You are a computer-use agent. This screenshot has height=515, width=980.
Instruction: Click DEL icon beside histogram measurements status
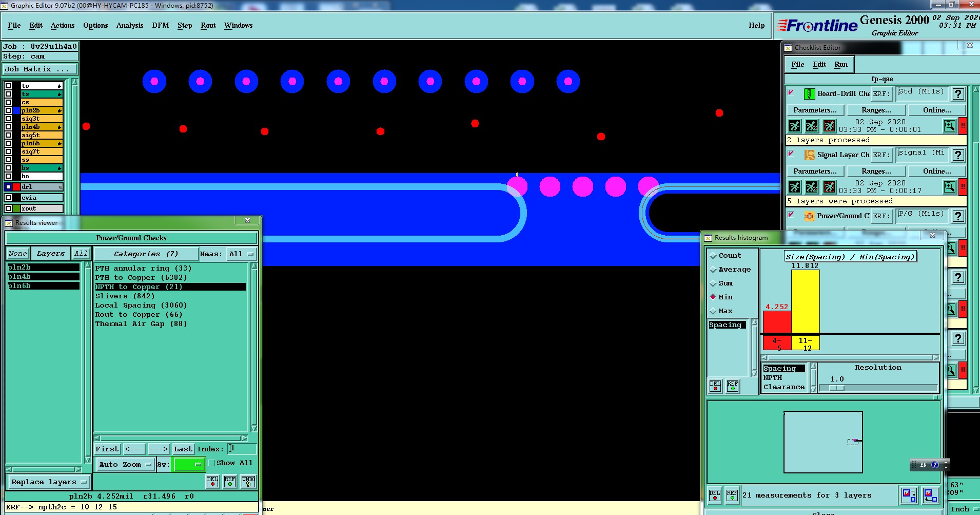point(715,495)
